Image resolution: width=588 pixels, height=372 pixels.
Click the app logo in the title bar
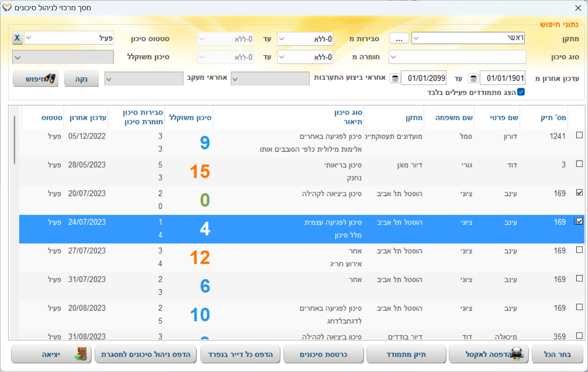[x=7, y=7]
